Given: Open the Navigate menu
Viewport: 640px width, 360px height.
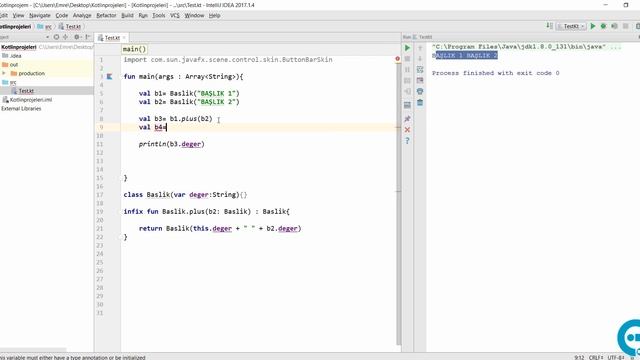Looking at the screenshot, I should pyautogui.click(x=40, y=16).
